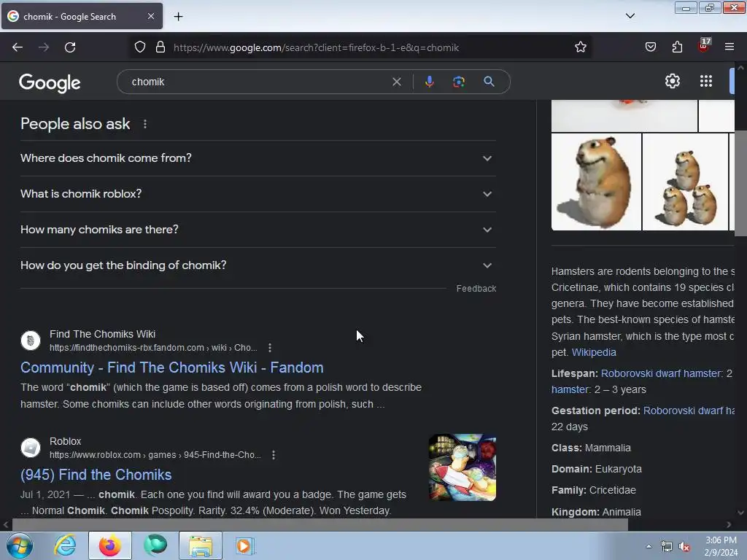The image size is (747, 560).
Task: Expand 'How many chomiks are there?'
Action: [x=258, y=230]
